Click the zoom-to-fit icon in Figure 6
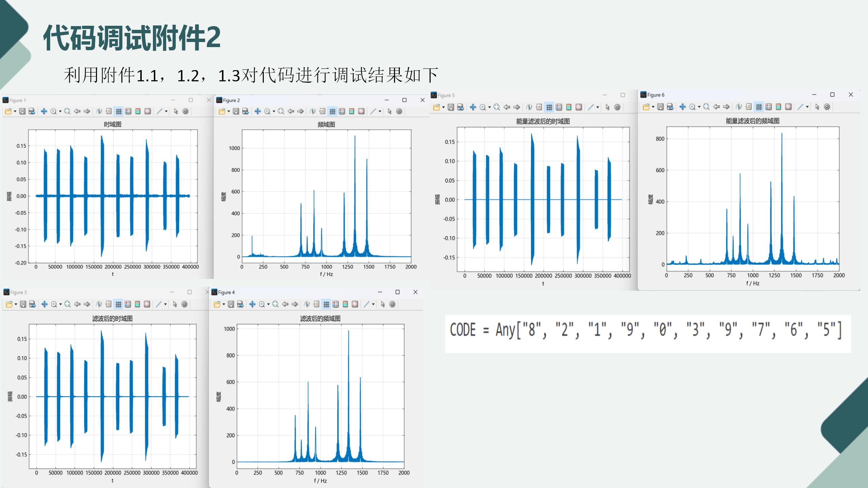Viewport: 868px width, 488px height. pyautogui.click(x=706, y=107)
